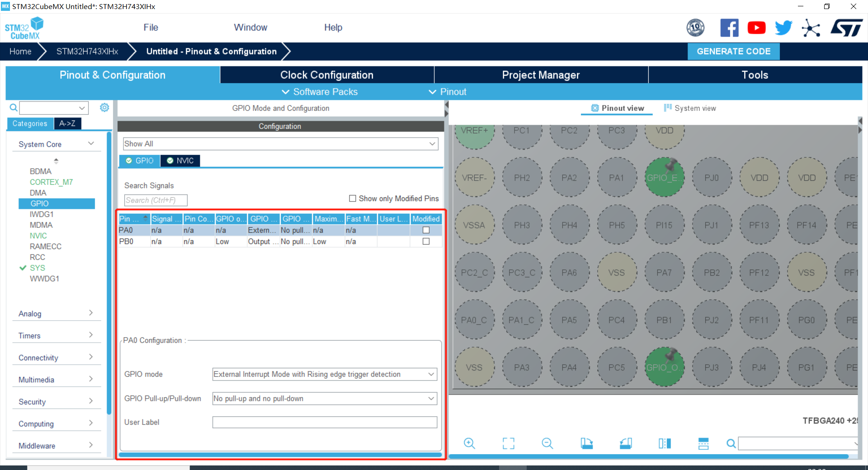Click the peripheral search magnifier icon
Image resolution: width=868 pixels, height=470 pixels.
14,108
